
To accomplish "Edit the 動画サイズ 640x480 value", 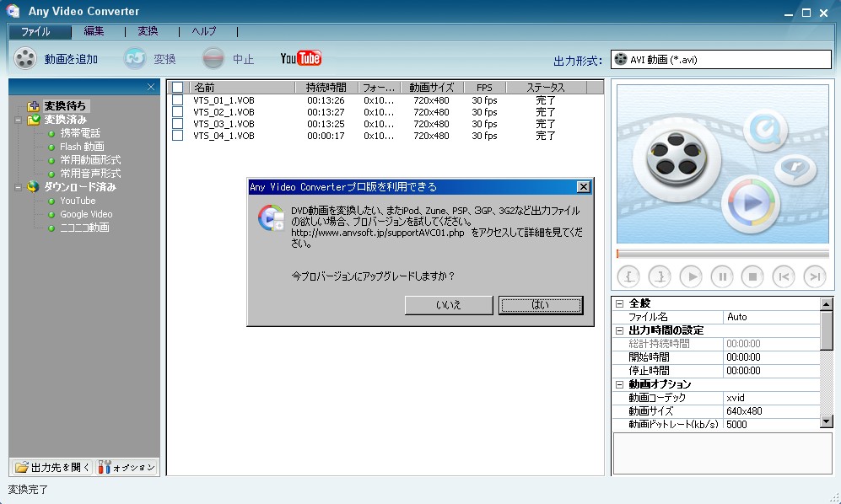I will coord(771,411).
